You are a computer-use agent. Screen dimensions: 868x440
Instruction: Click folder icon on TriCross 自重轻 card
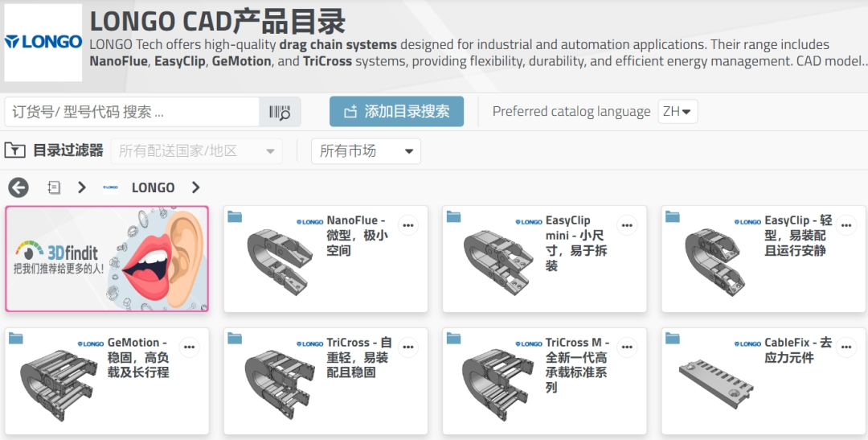click(235, 338)
